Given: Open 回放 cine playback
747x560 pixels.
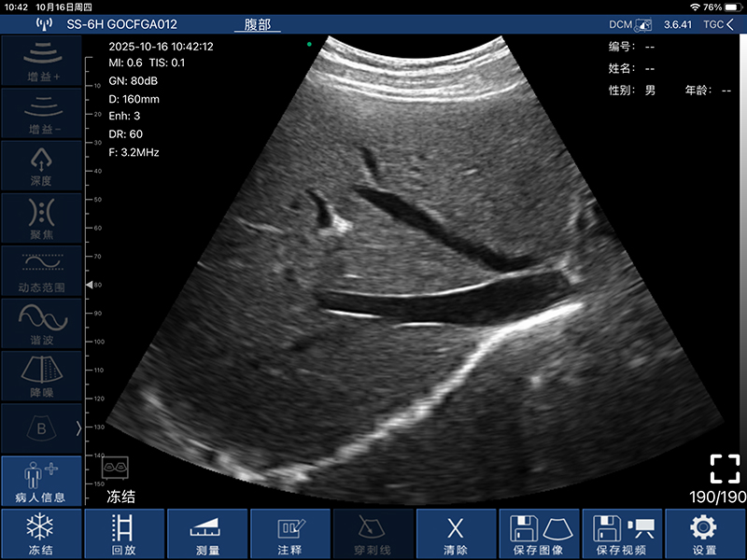Looking at the screenshot, I should pos(124,534).
